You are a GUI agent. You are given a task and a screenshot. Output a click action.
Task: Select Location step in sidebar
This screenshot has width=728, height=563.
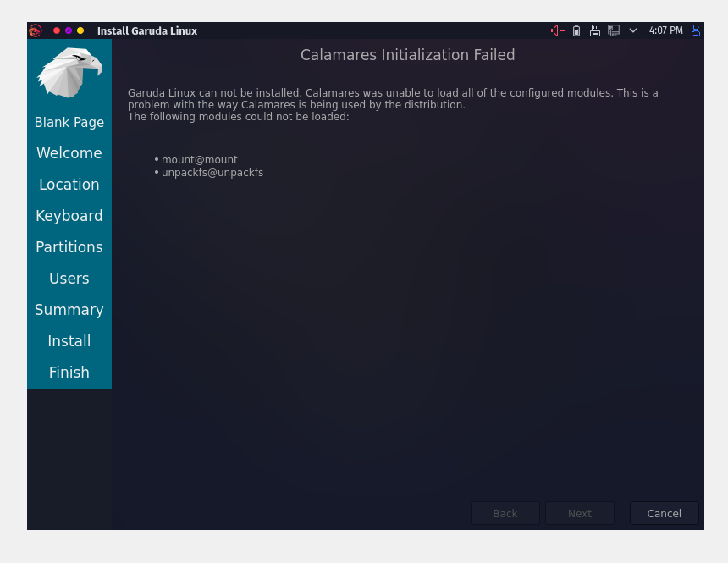[x=69, y=185]
